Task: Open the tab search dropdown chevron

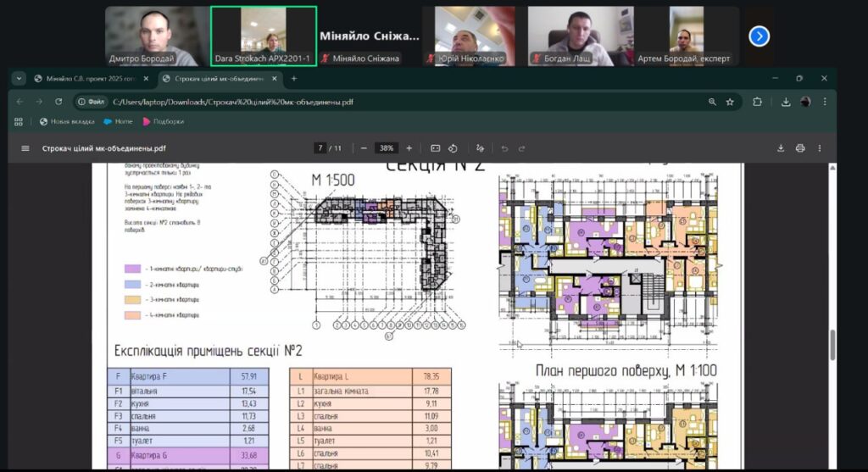Action: [19, 79]
